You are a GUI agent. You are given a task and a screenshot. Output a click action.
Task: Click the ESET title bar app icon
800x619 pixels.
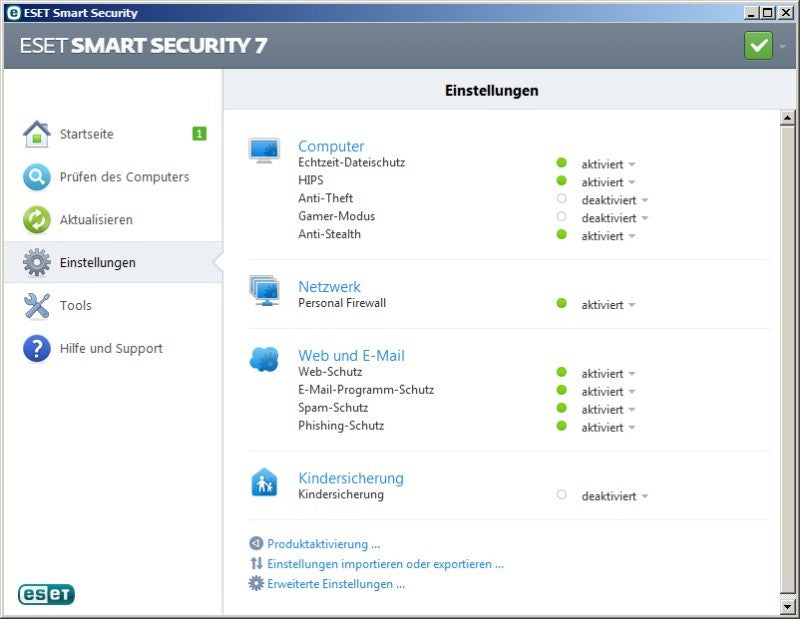click(14, 13)
